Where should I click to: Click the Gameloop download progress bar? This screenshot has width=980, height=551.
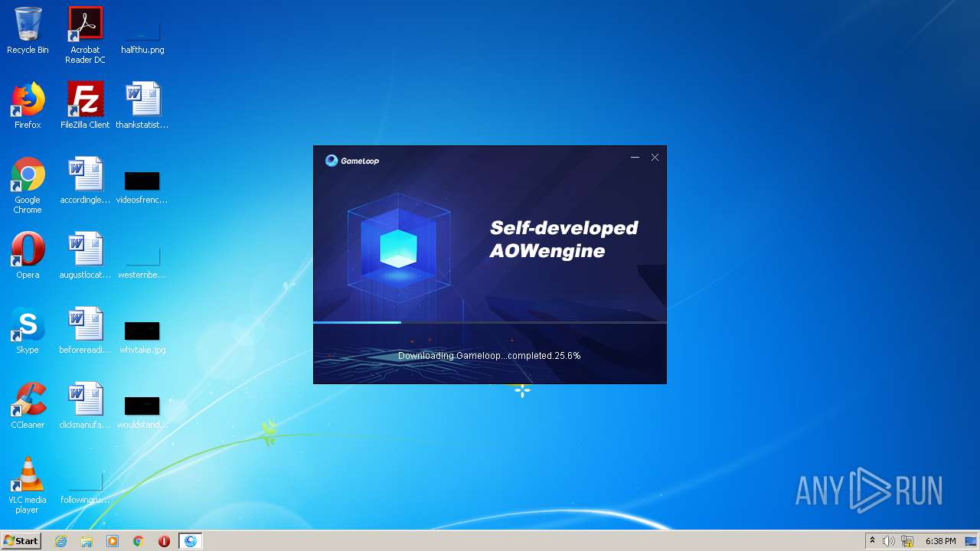click(490, 322)
